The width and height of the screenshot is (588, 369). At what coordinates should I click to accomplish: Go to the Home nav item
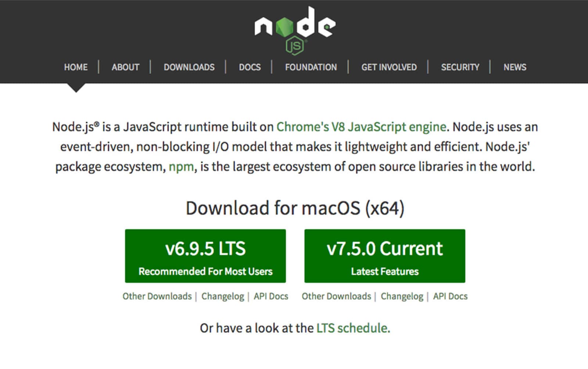(x=76, y=67)
